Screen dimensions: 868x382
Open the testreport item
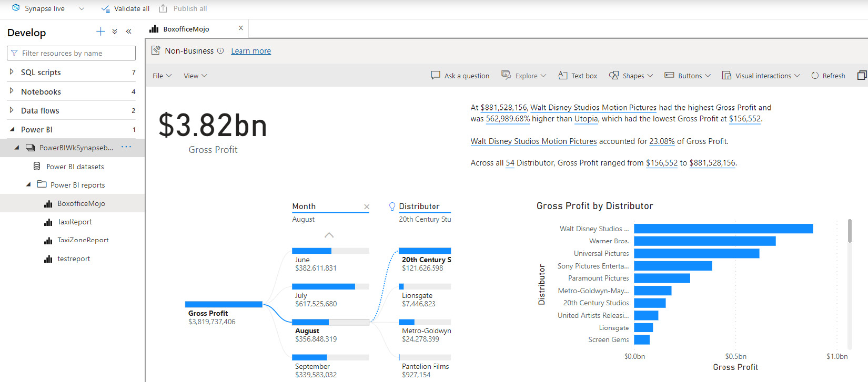point(74,259)
